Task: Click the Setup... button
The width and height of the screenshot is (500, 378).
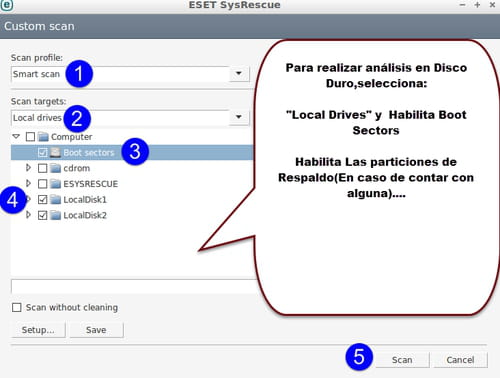Action: (x=38, y=330)
